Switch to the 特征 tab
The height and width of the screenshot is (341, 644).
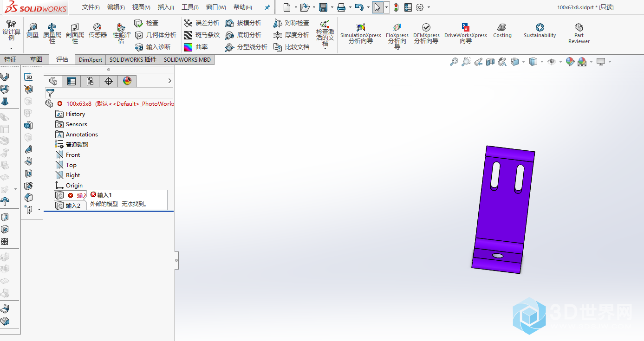coord(10,59)
